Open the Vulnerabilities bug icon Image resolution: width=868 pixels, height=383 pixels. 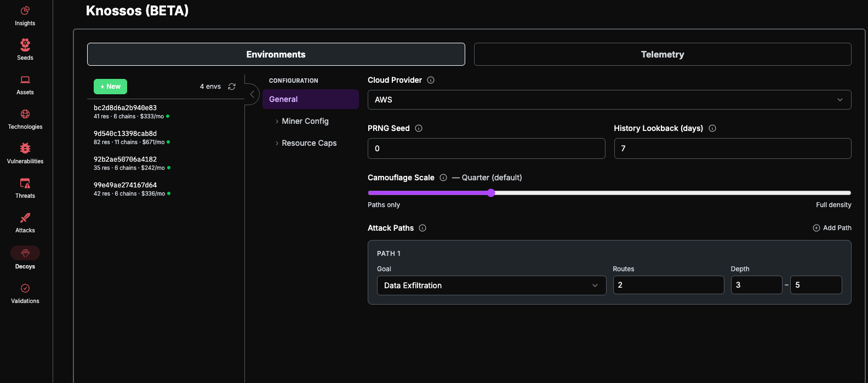pos(25,148)
